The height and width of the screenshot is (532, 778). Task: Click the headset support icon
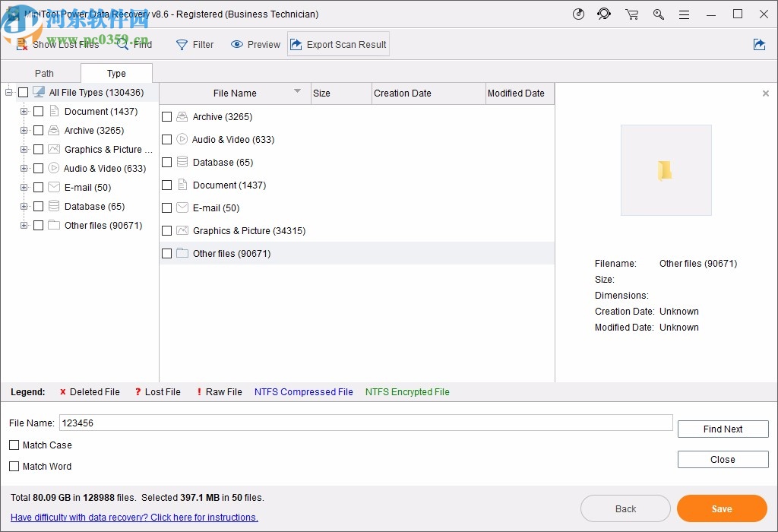[604, 14]
